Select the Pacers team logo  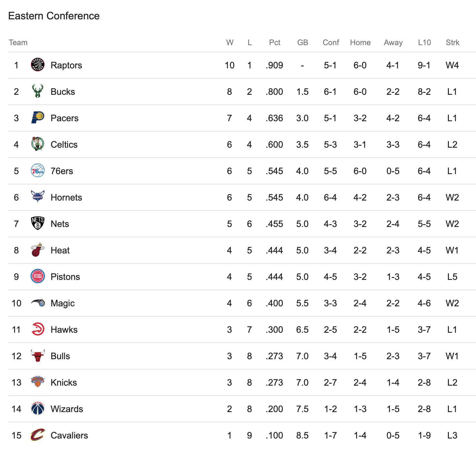[37, 118]
